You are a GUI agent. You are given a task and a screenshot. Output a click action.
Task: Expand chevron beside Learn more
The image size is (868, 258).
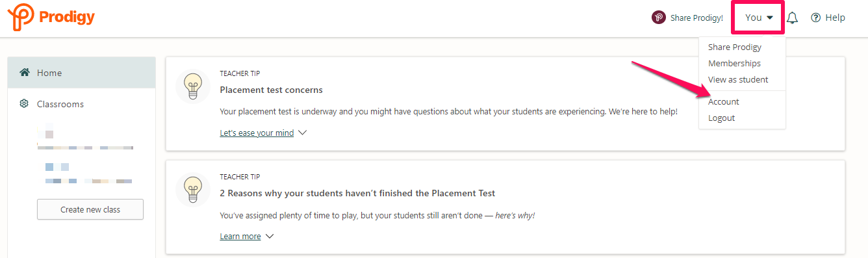pos(269,237)
